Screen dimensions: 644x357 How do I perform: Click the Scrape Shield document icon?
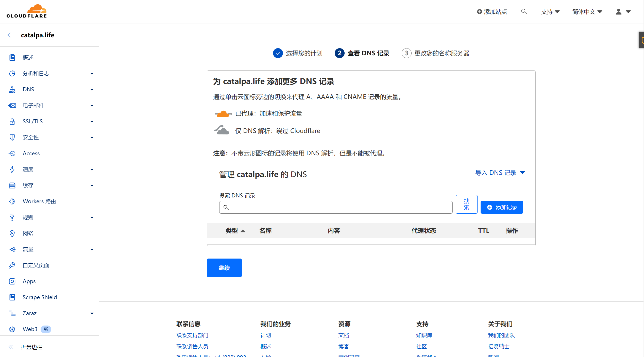click(x=12, y=297)
